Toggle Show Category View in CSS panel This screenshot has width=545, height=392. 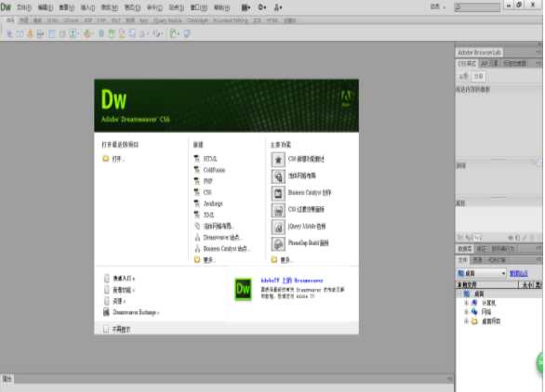[459, 238]
